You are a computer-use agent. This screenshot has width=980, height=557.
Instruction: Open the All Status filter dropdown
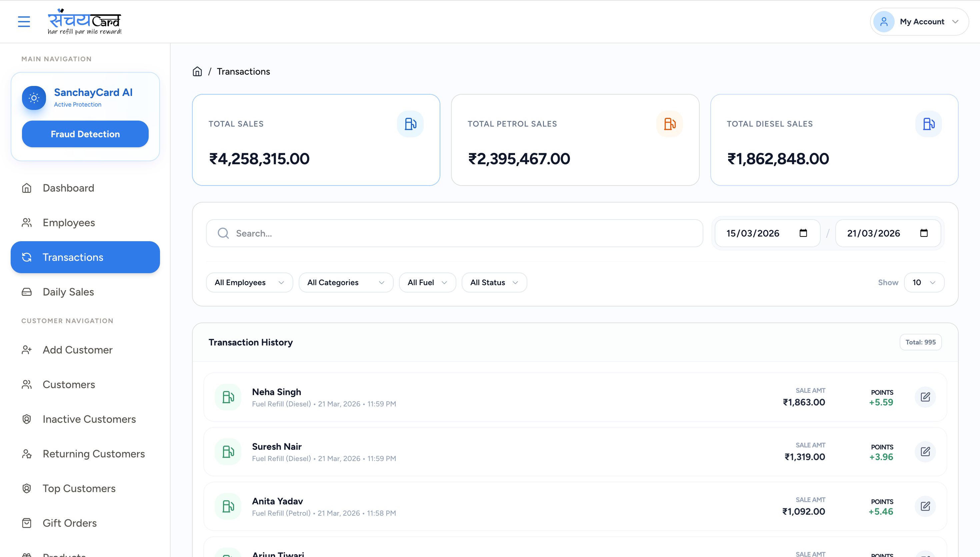494,283
